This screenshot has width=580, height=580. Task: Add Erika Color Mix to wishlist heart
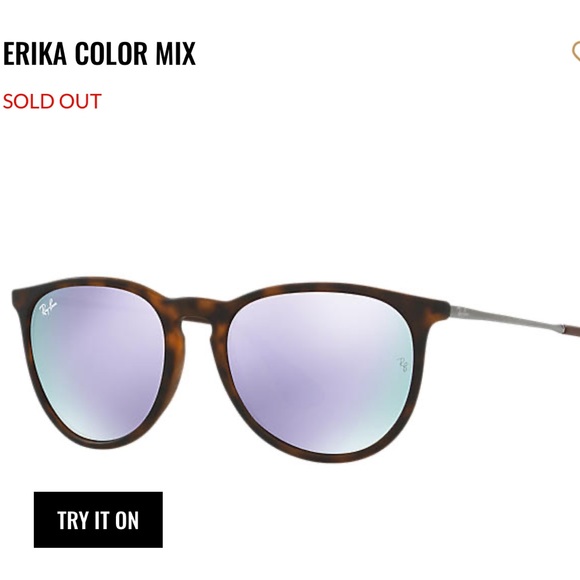tap(576, 51)
